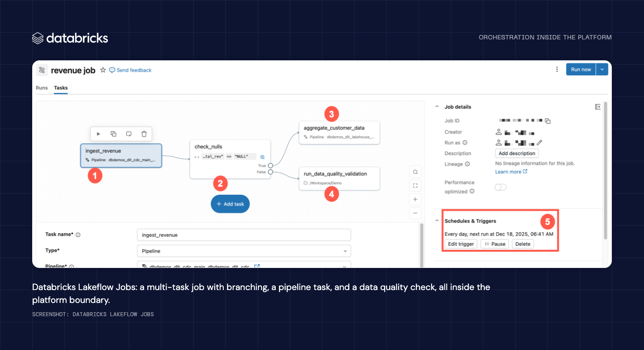Click the "No lineage information for this job." text
Screen dimensions: 644x350
[x=535, y=163]
